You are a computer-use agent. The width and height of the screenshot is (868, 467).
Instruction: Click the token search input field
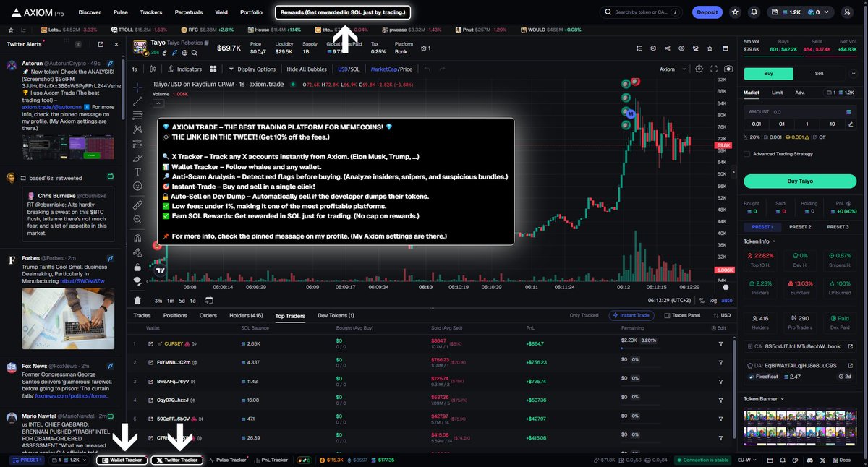642,12
